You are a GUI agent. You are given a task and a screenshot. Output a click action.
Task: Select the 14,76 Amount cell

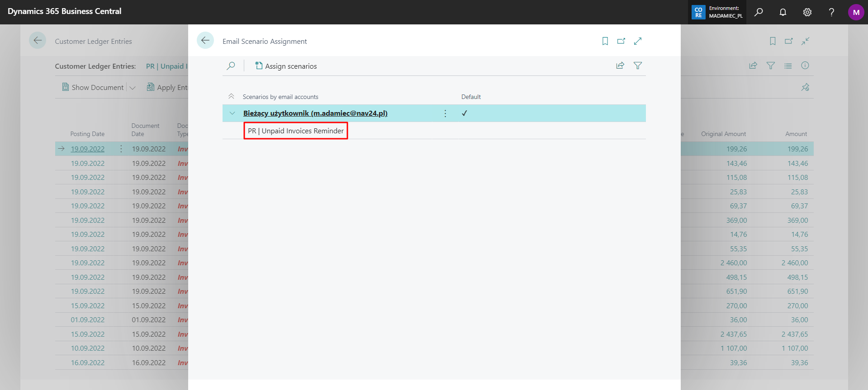pyautogui.click(x=799, y=235)
